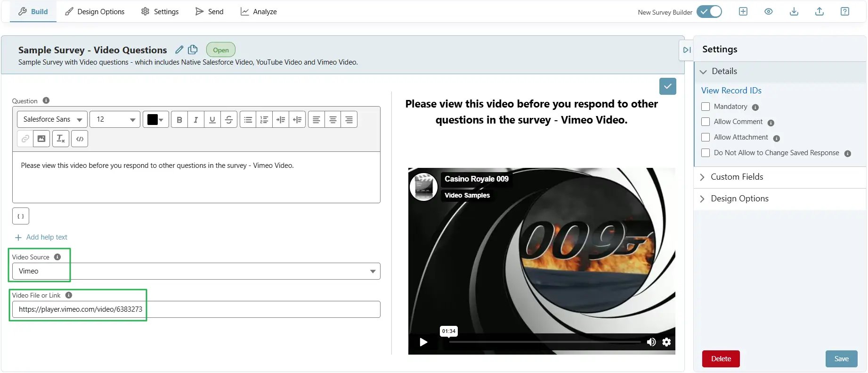Download the survey using download icon
Screen dimensions: 868x373
click(x=794, y=12)
